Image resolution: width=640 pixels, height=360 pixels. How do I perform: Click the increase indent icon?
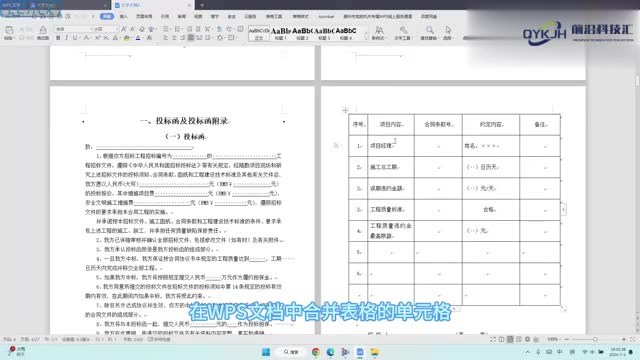198,29
